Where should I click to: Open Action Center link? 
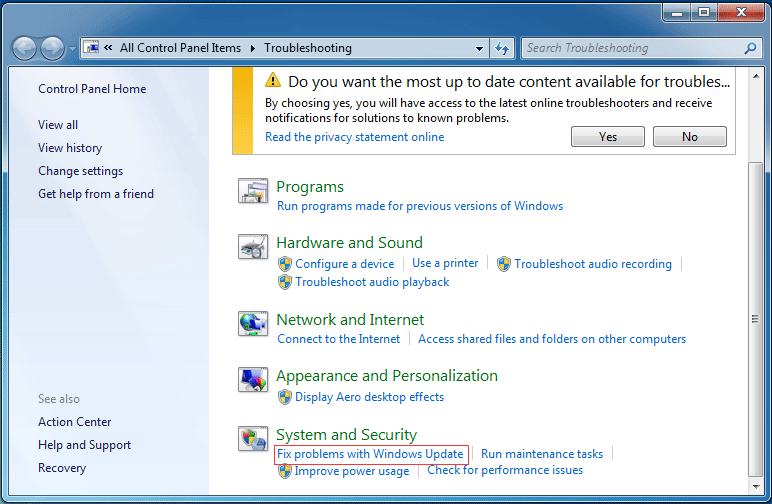pos(74,422)
